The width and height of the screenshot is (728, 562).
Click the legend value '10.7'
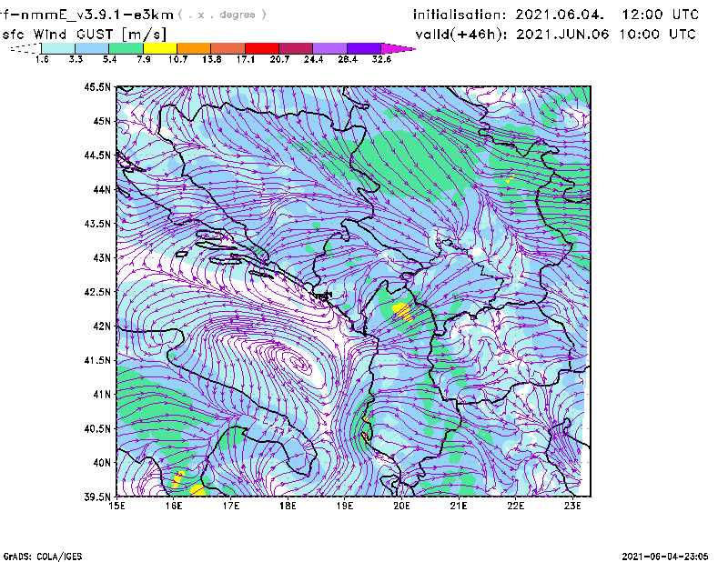[x=177, y=59]
